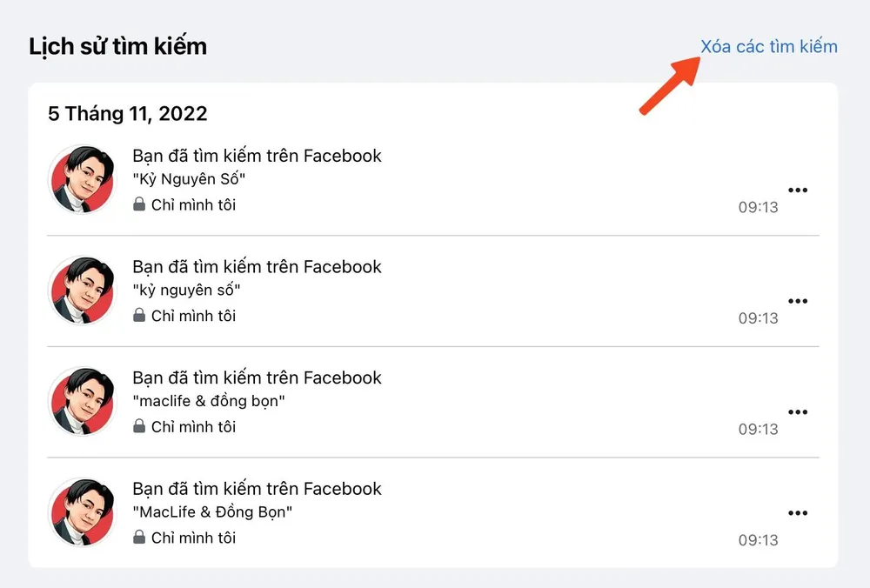Click the "Lịch sử tìm kiếm" heading

pyautogui.click(x=118, y=45)
